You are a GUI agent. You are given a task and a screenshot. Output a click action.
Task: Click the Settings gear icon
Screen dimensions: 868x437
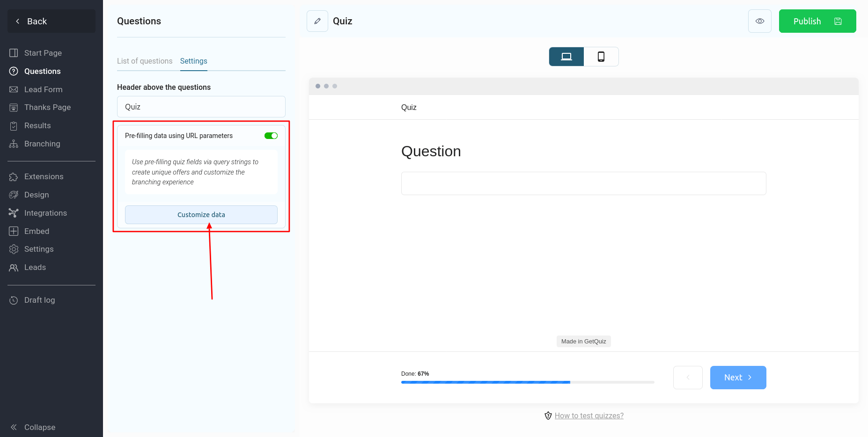(x=14, y=249)
